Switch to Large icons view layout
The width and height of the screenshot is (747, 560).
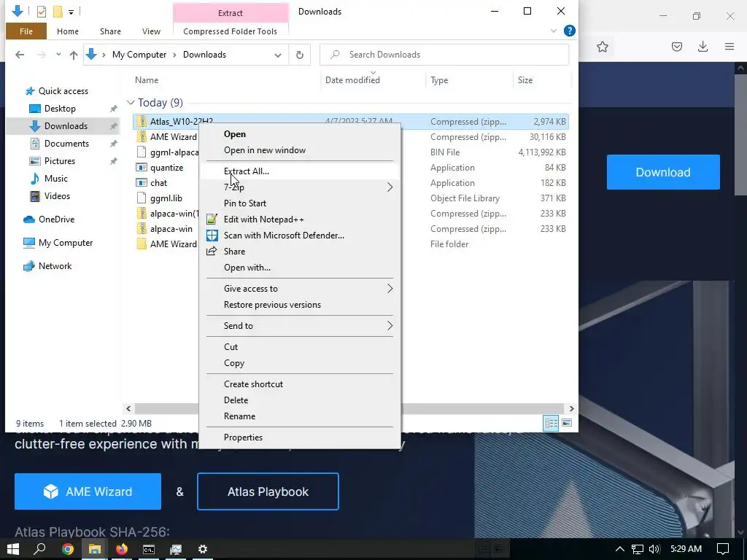[566, 423]
